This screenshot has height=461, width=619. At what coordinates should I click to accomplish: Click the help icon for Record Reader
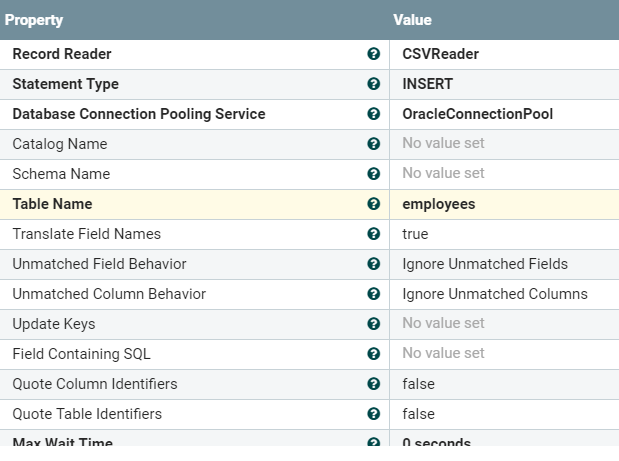tap(374, 54)
